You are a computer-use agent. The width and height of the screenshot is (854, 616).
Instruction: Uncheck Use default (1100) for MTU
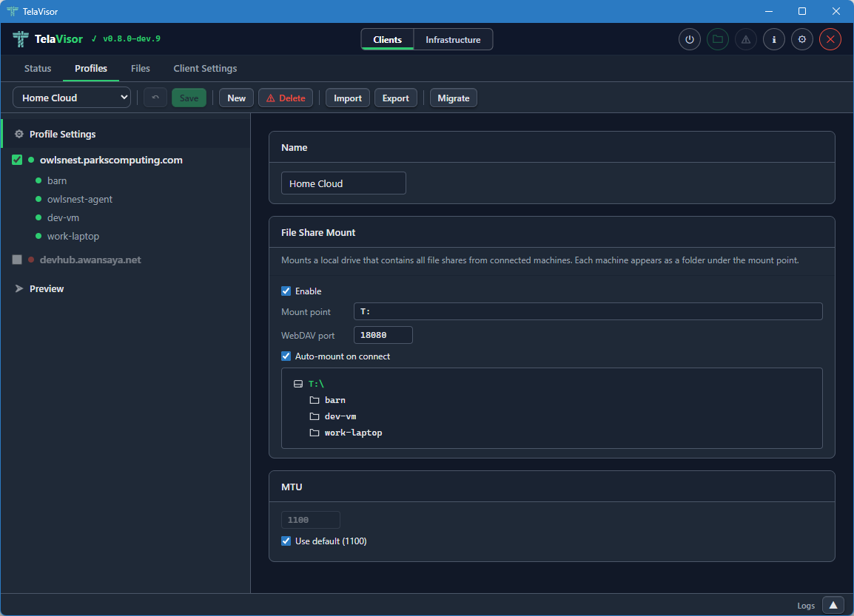[286, 541]
